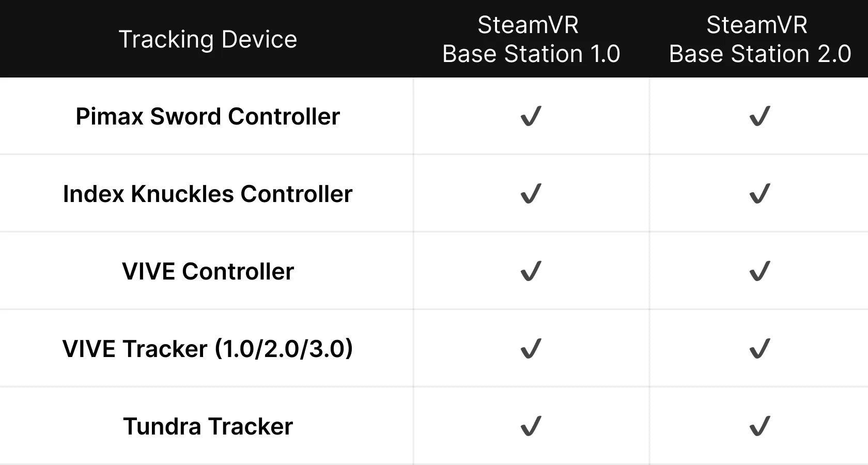Select the Tundra Tracker row label

pos(208,426)
